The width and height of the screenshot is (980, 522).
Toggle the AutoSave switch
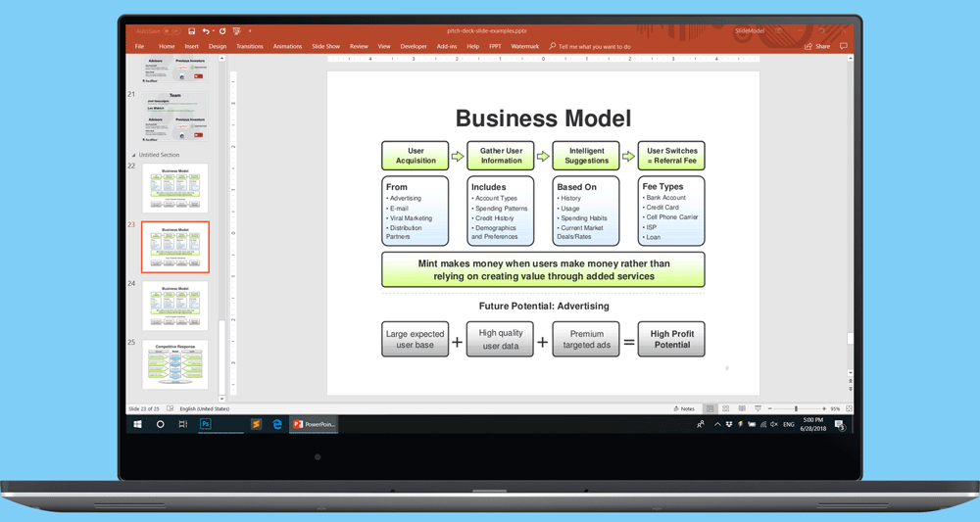pos(171,30)
